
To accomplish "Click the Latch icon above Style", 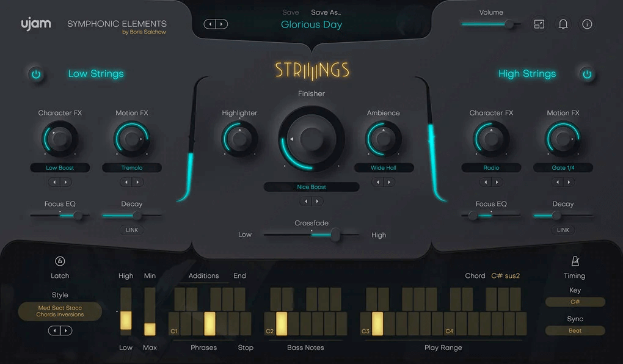I will [59, 260].
